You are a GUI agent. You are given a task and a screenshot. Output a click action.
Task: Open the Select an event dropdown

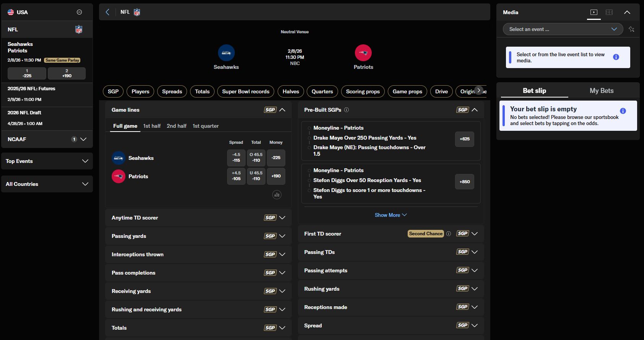pyautogui.click(x=563, y=29)
